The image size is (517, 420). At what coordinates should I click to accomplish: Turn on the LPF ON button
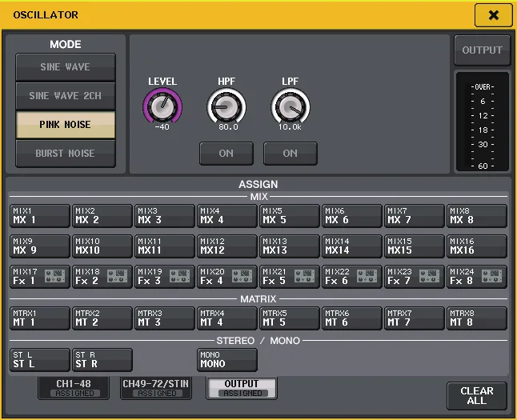(291, 154)
